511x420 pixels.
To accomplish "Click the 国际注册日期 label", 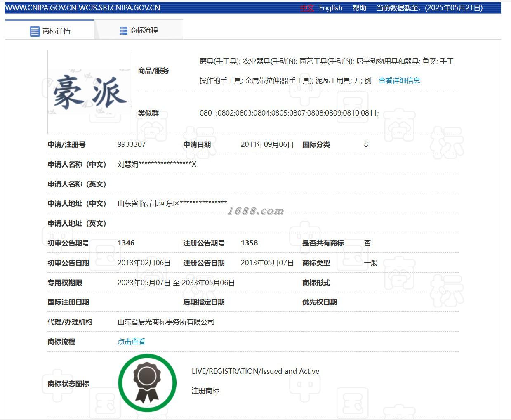I will tap(68, 302).
